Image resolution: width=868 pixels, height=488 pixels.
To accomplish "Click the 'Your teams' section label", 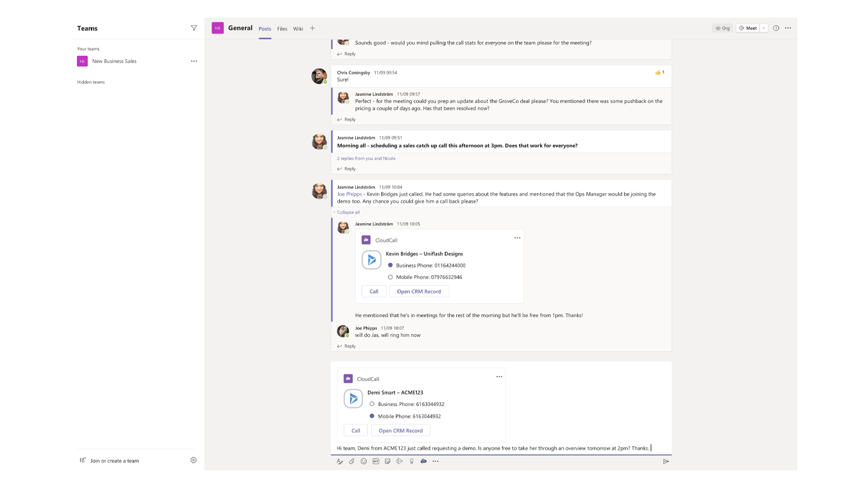I will click(88, 49).
